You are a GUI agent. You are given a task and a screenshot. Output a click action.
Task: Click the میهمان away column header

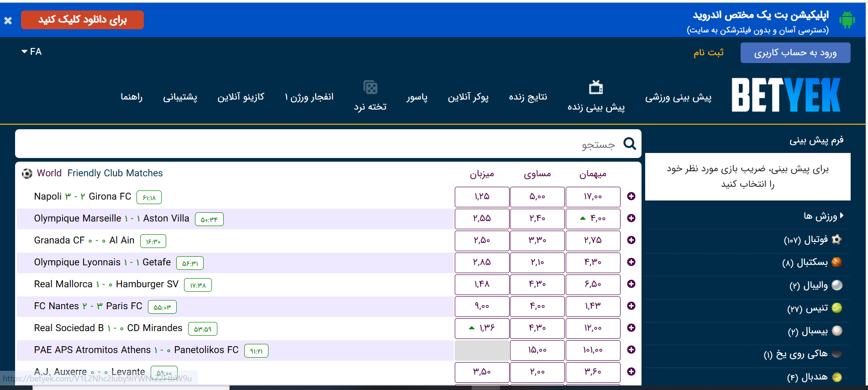pyautogui.click(x=593, y=174)
